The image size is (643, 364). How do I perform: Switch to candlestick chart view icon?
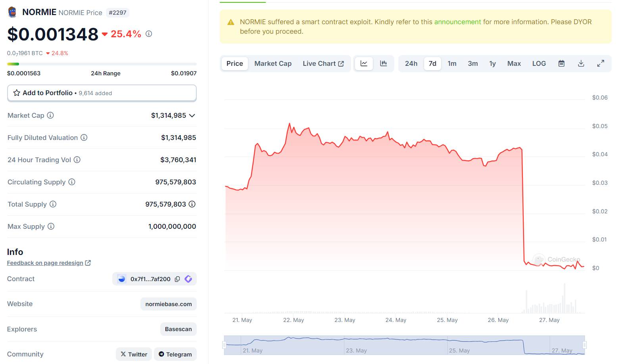coord(384,63)
